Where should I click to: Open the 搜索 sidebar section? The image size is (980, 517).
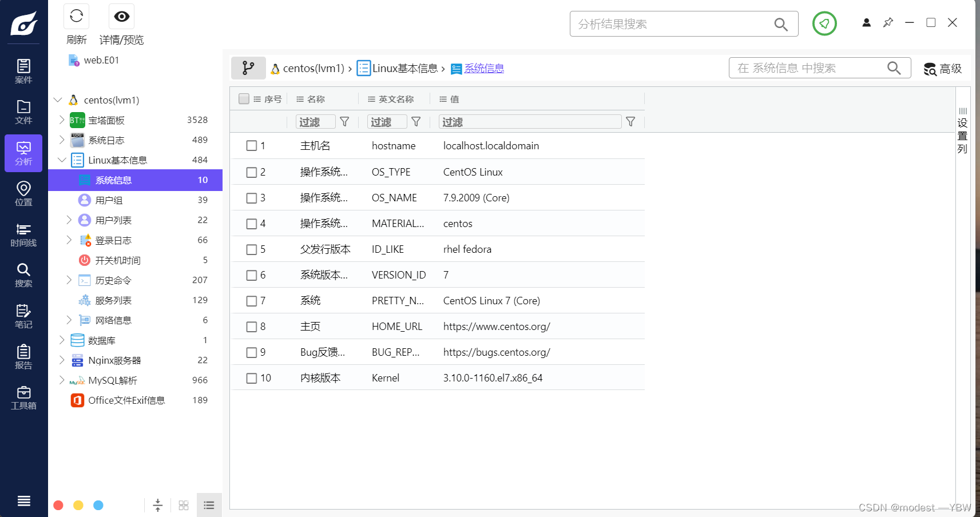tap(23, 275)
